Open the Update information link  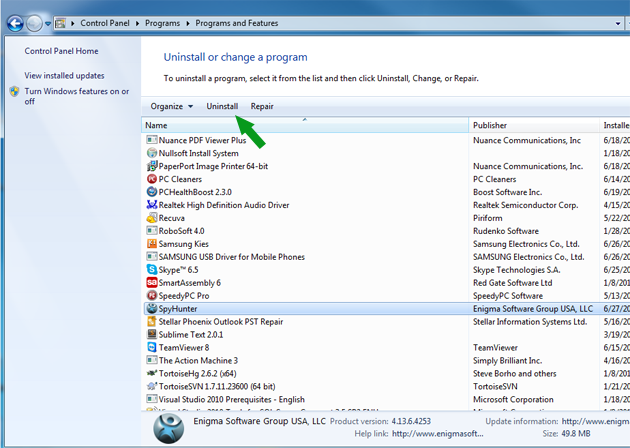tap(596, 421)
